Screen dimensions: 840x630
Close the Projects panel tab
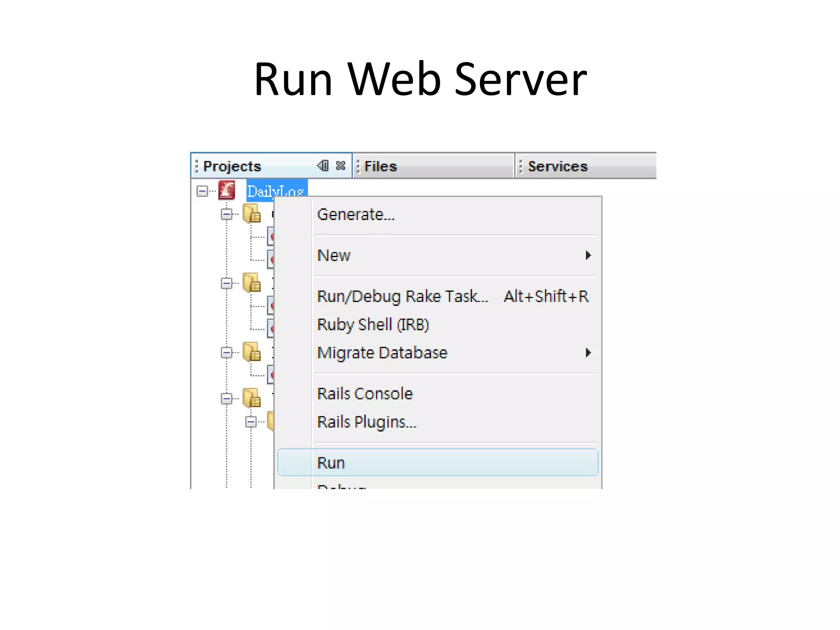340,166
